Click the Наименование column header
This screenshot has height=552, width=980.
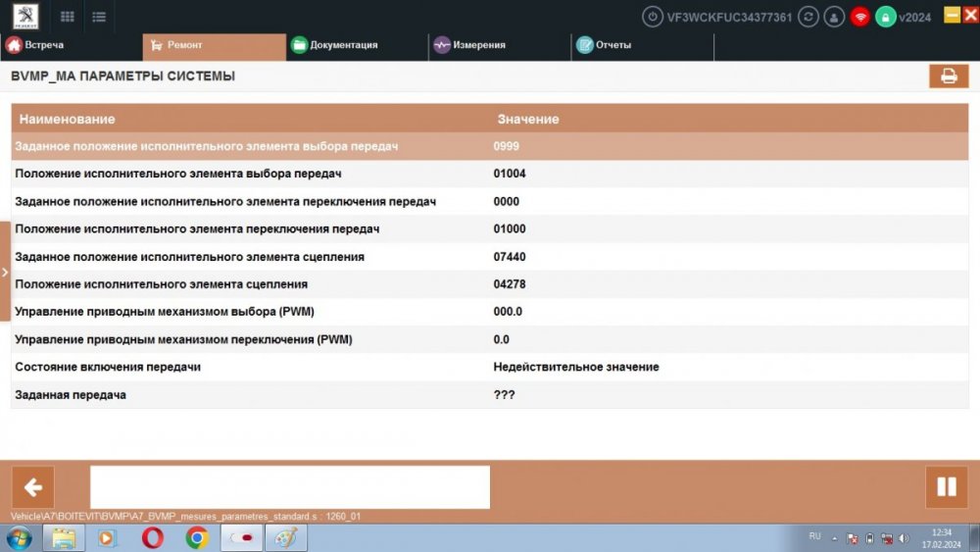pos(67,119)
